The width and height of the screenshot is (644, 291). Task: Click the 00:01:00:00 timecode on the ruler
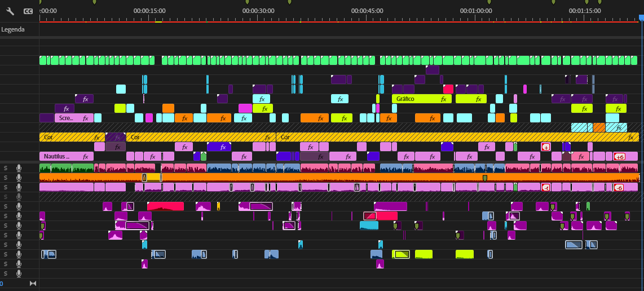point(476,11)
